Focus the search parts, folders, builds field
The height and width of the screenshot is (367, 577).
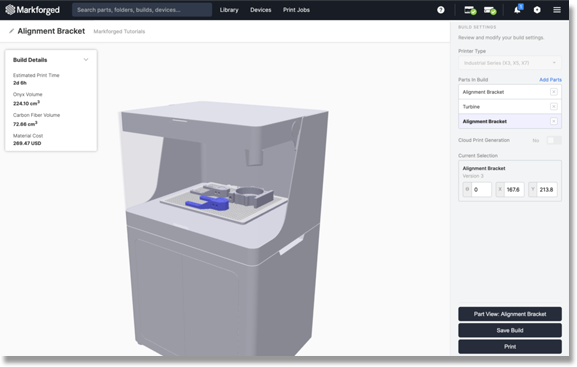coord(142,10)
